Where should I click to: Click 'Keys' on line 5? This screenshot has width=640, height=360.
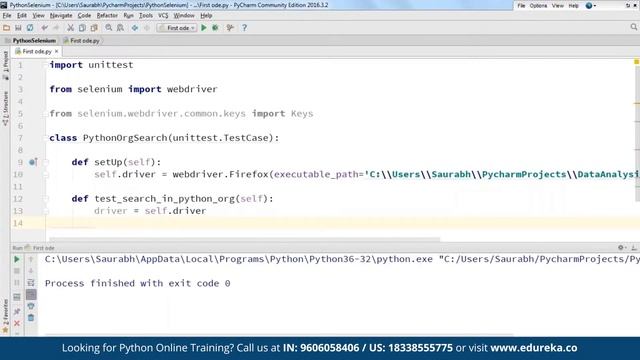click(x=302, y=113)
